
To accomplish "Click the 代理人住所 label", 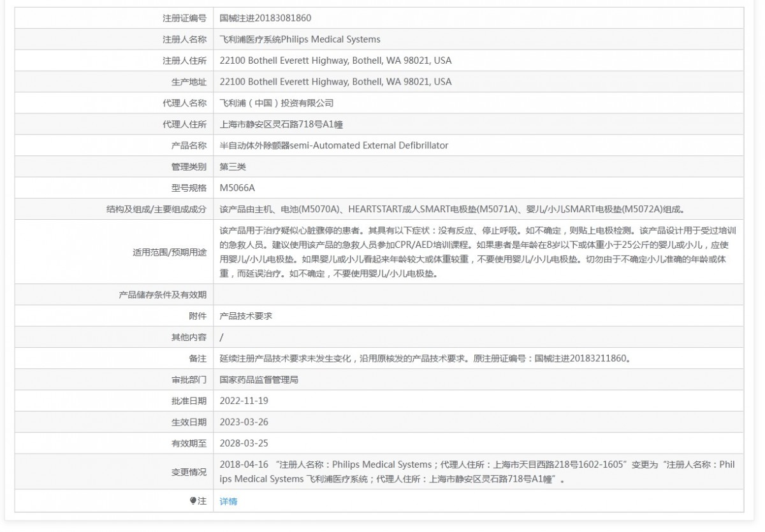I will click(185, 124).
